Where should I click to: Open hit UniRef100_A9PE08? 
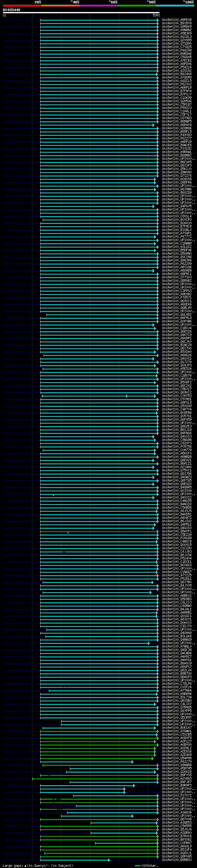click(x=176, y=20)
